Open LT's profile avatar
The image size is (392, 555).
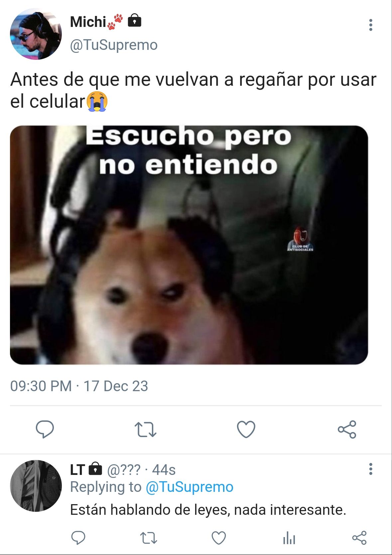click(x=36, y=486)
